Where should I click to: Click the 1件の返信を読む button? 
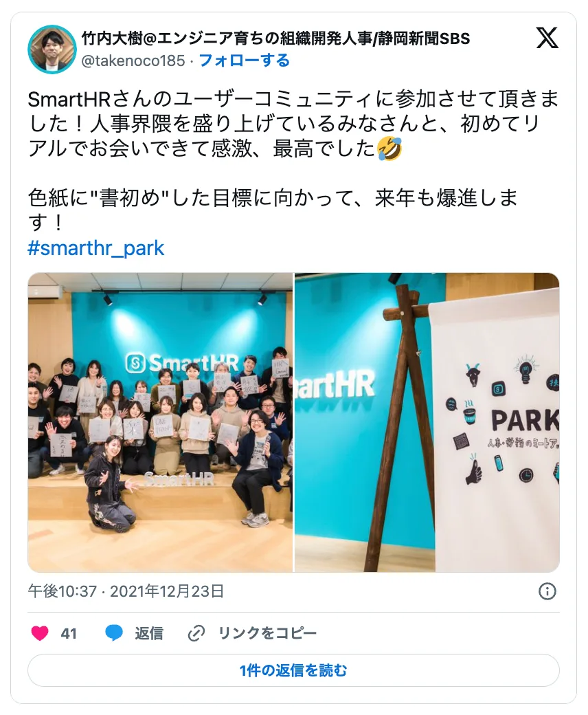click(x=293, y=670)
